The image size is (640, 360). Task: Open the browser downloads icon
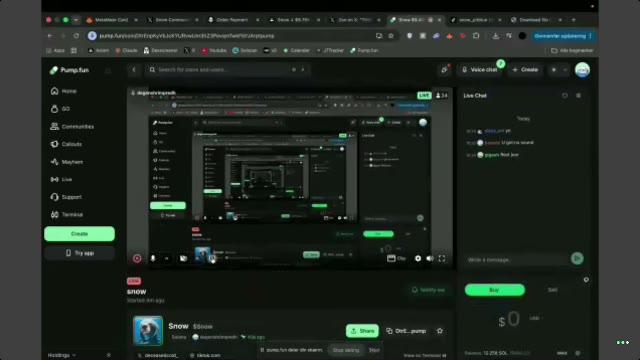point(496,36)
